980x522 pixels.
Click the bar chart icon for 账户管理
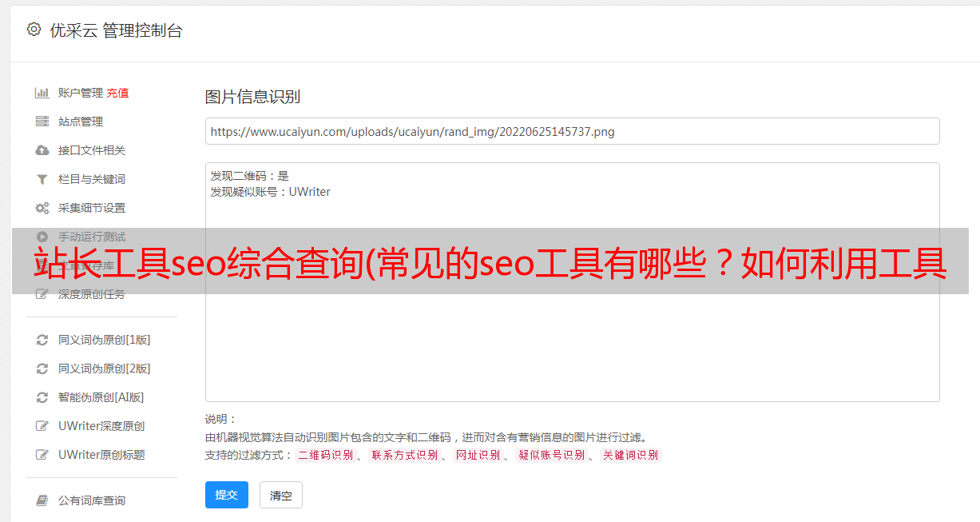pos(42,93)
